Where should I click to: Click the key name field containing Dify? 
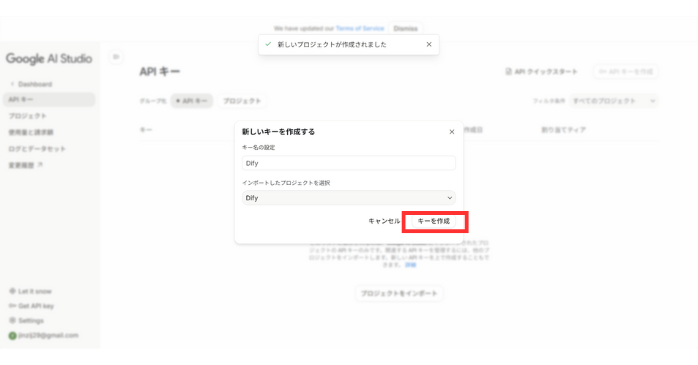coord(349,163)
